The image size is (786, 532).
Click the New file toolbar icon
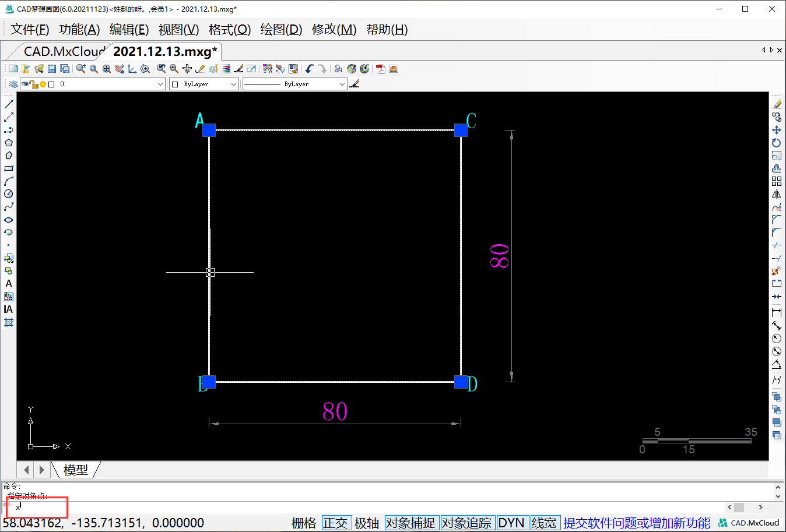(x=13, y=69)
